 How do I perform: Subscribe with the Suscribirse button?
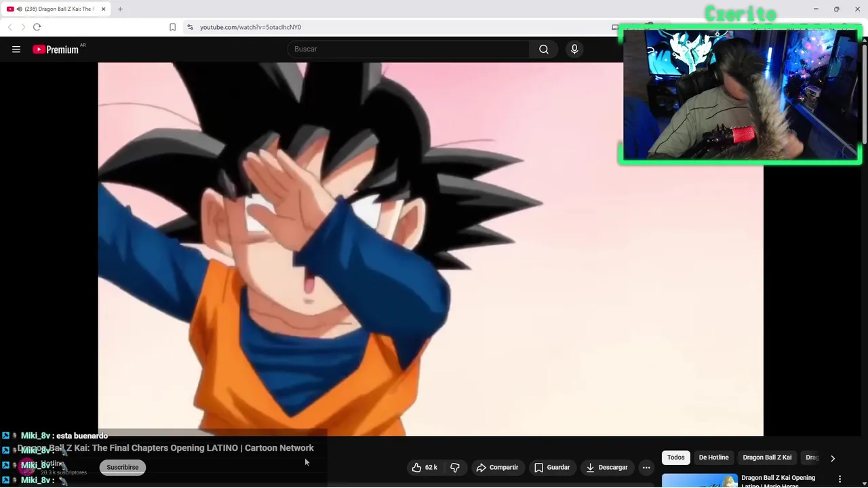click(x=122, y=467)
